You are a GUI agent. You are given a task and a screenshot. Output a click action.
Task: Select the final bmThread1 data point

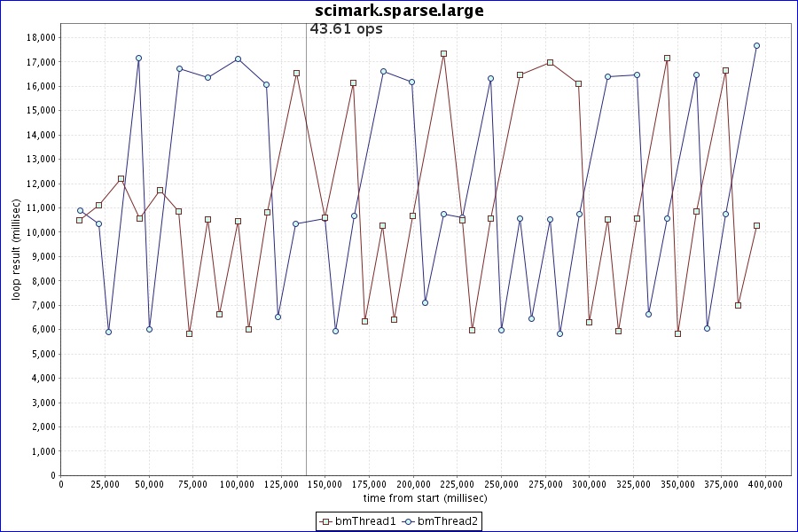click(x=756, y=225)
